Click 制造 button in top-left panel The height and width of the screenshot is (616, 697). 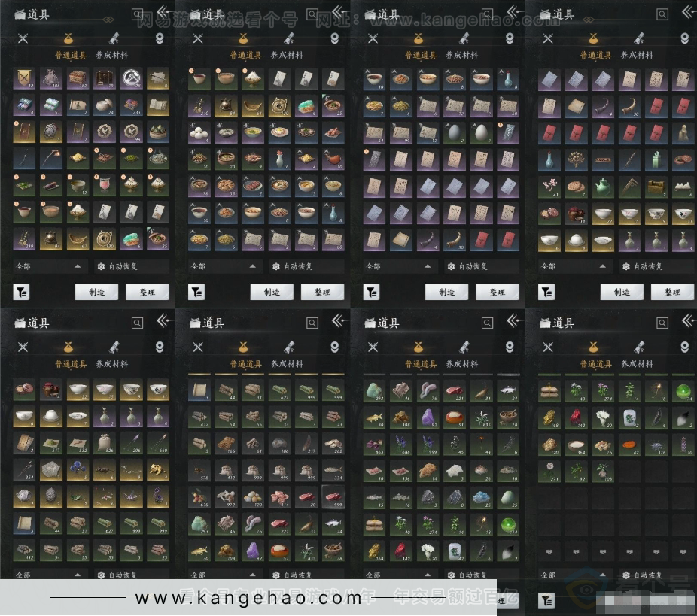(x=97, y=292)
